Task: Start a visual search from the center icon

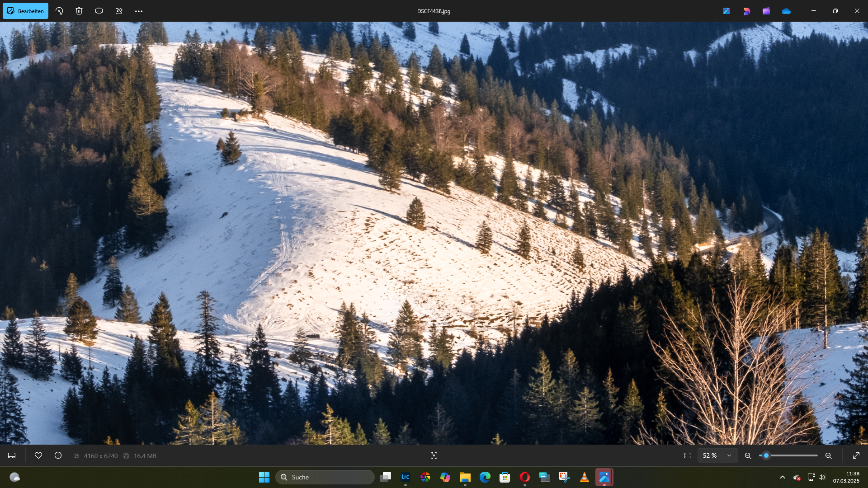Action: coord(434,455)
